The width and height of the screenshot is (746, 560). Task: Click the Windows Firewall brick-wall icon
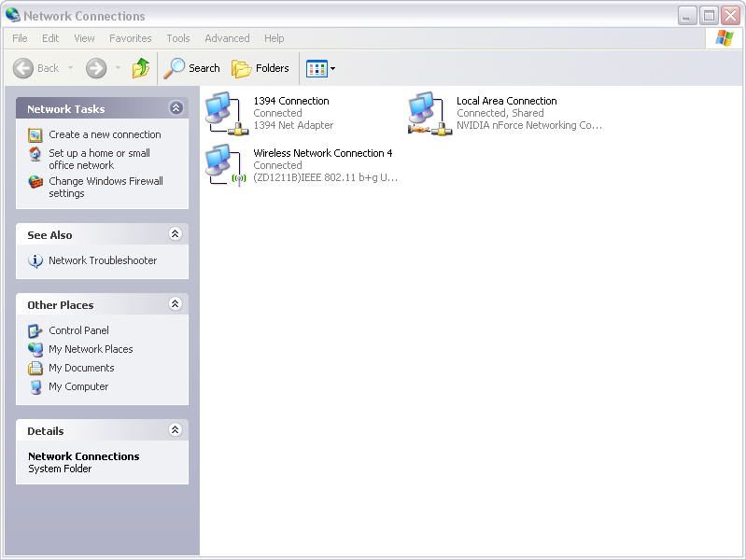(35, 182)
